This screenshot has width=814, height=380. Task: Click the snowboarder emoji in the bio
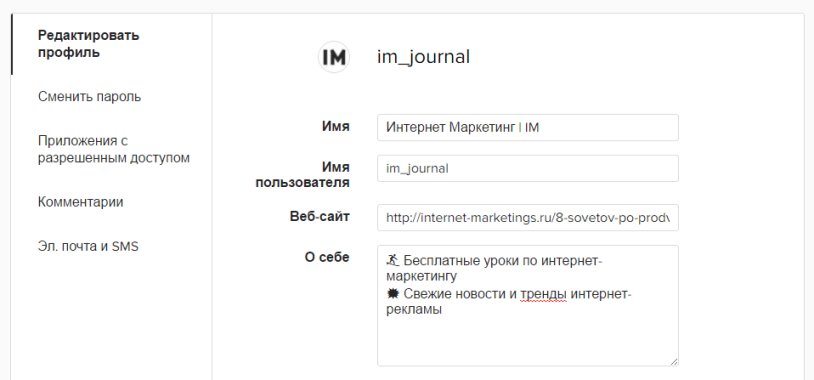(392, 260)
